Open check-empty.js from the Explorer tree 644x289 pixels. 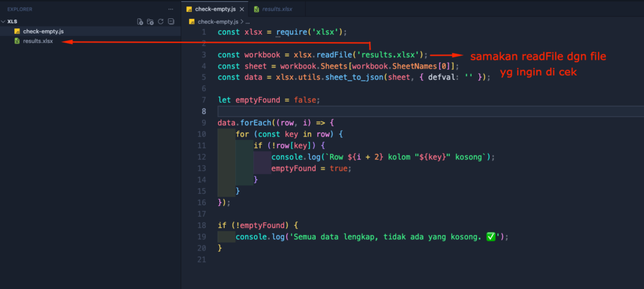pos(43,31)
